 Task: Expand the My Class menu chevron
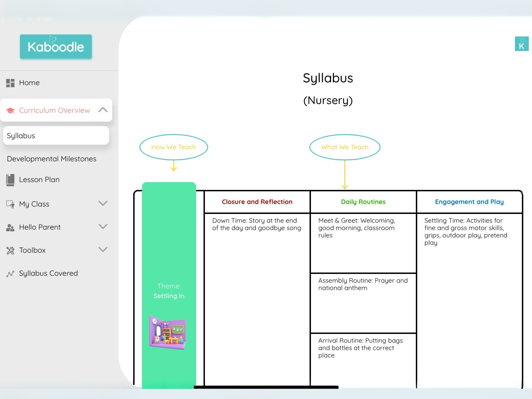tap(103, 203)
